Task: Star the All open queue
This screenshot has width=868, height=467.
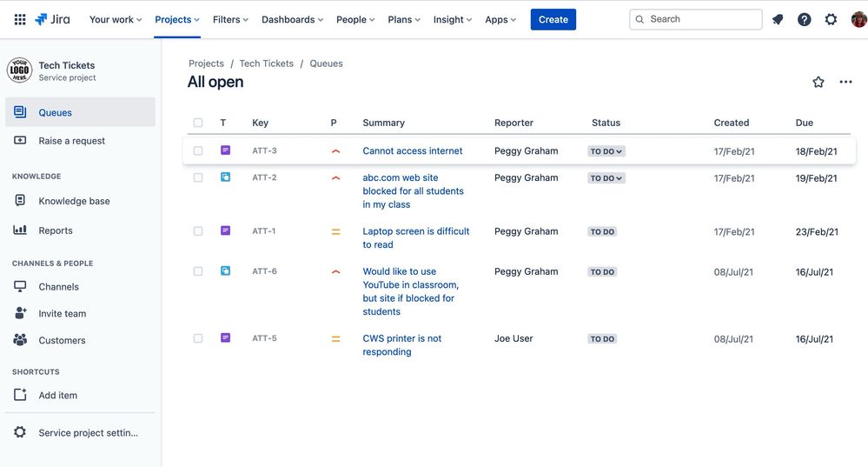Action: point(818,82)
